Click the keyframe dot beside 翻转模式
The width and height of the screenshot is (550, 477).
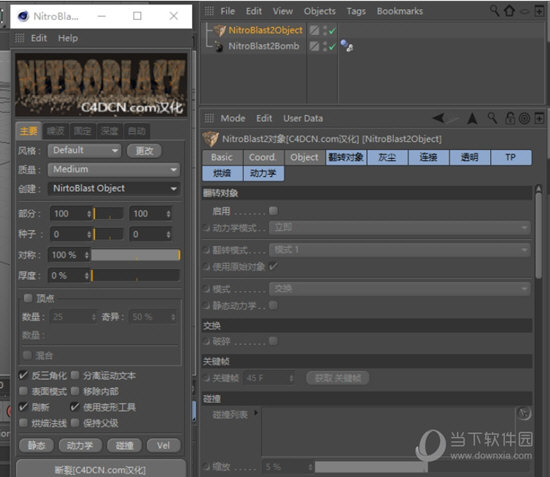[206, 250]
